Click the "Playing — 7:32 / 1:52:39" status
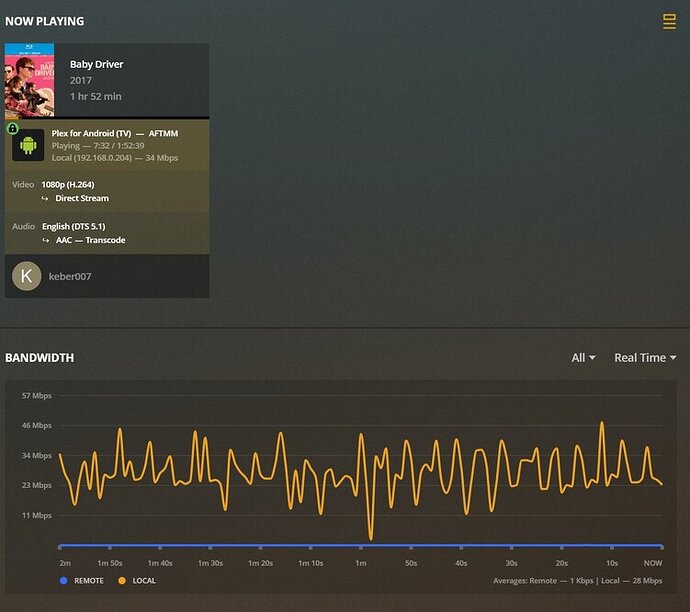The width and height of the screenshot is (690, 612). 98,146
